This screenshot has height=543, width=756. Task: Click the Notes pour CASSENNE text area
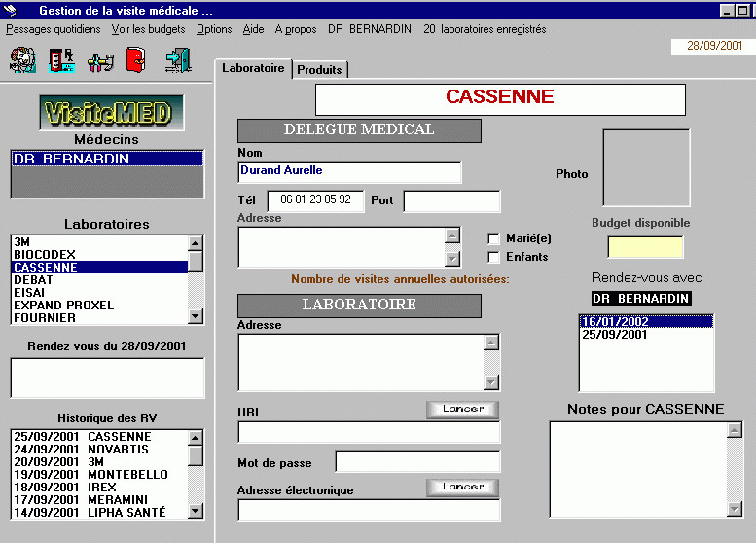point(638,469)
